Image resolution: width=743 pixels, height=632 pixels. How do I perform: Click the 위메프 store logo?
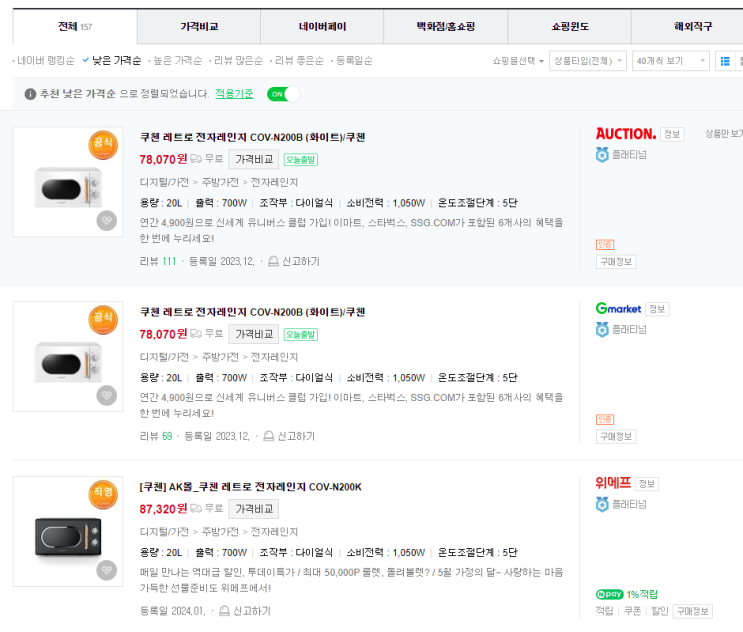click(x=613, y=483)
